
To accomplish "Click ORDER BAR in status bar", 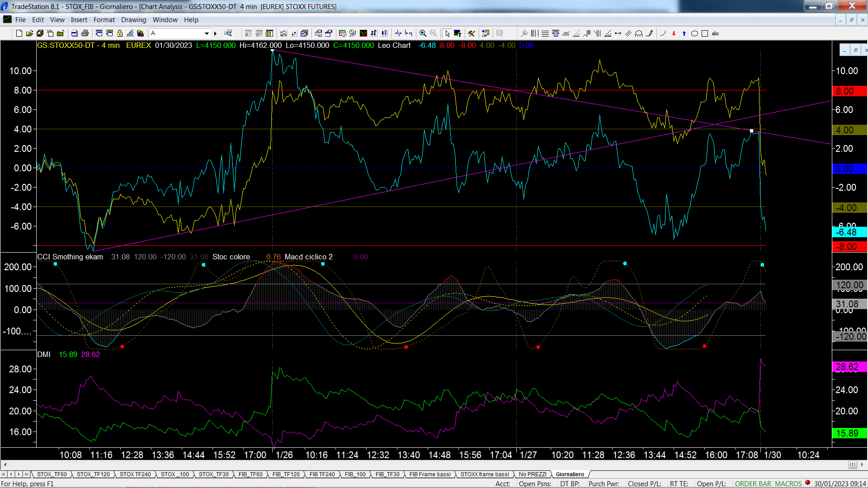I will [x=753, y=484].
